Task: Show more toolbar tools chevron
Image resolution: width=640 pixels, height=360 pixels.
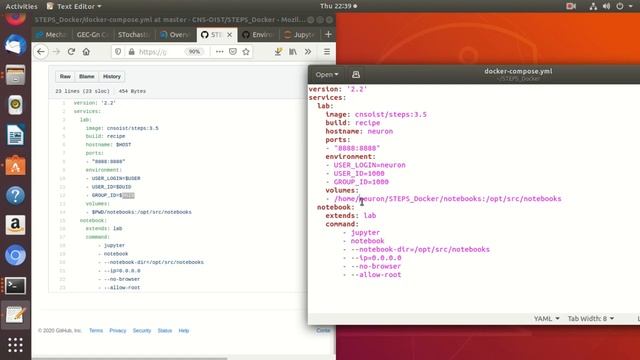Action: pos(308,52)
